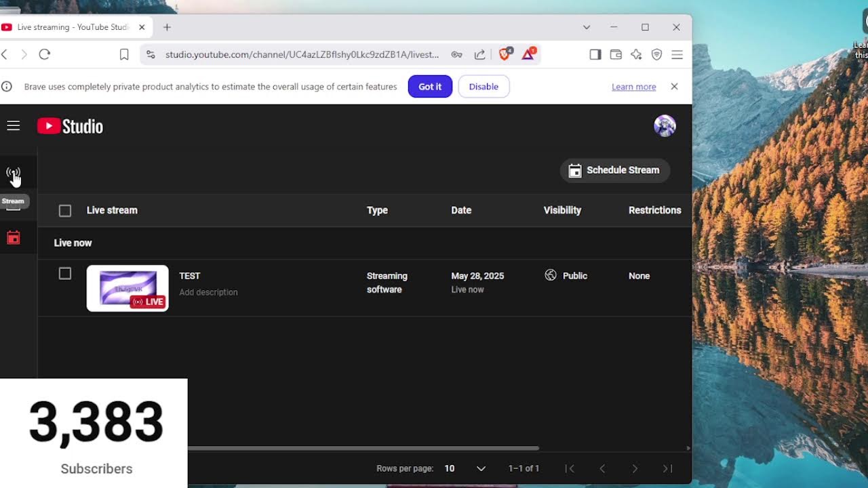Open site settings icon in address bar
This screenshot has width=868, height=488.
[x=151, y=54]
